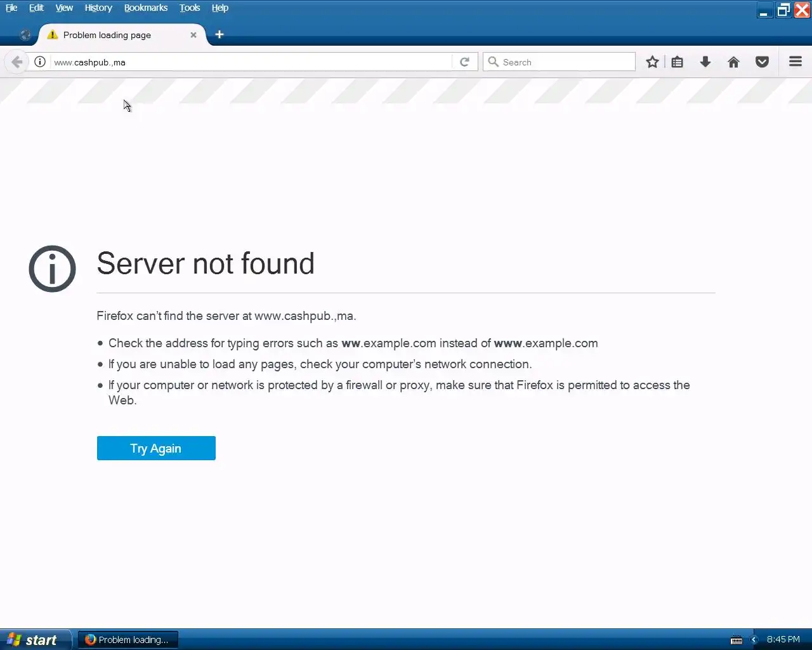The image size is (812, 650).
Task: Go to the Home page icon
Action: tap(733, 62)
